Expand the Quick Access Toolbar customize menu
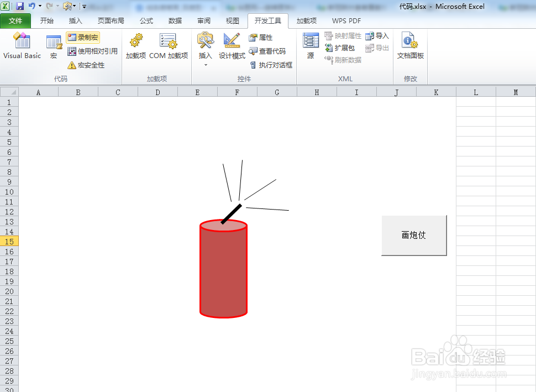The image size is (536, 392). pyautogui.click(x=83, y=6)
